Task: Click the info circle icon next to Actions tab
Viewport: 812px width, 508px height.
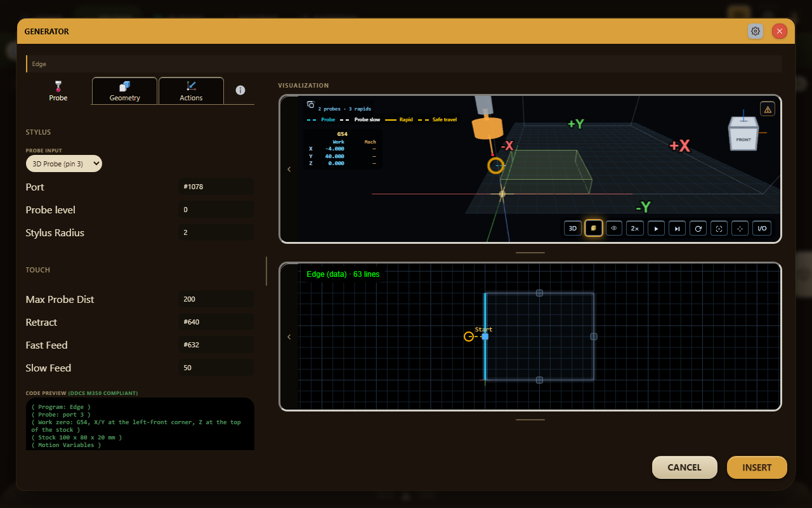Action: click(x=240, y=90)
